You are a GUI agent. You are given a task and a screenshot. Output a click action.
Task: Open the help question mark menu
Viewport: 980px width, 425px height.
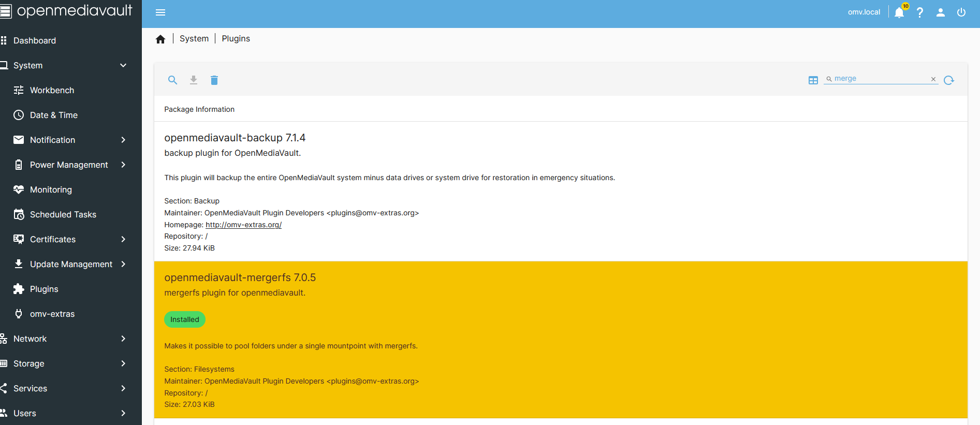pos(920,12)
